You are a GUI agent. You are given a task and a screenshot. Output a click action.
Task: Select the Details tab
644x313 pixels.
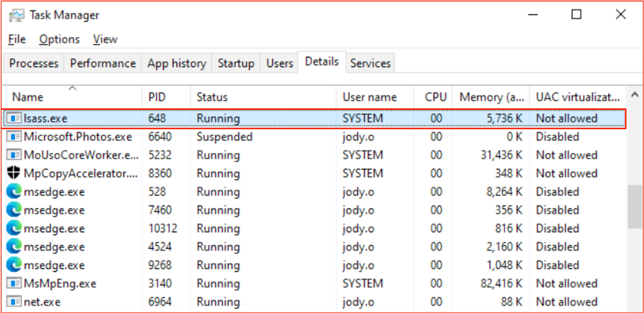[322, 62]
